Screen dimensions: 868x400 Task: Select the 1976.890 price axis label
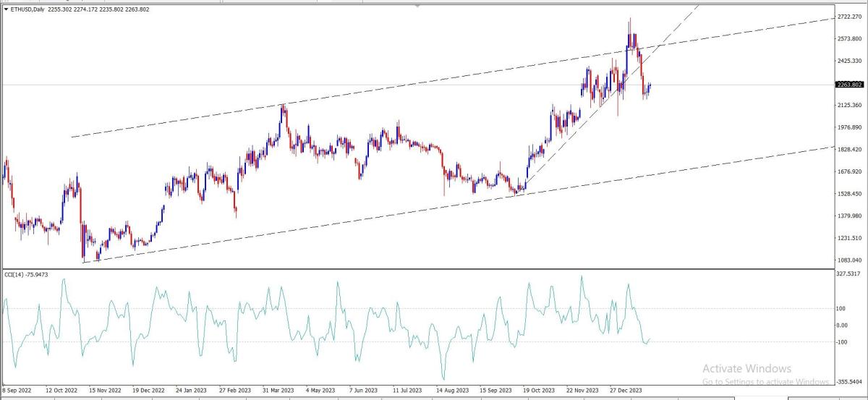click(850, 127)
